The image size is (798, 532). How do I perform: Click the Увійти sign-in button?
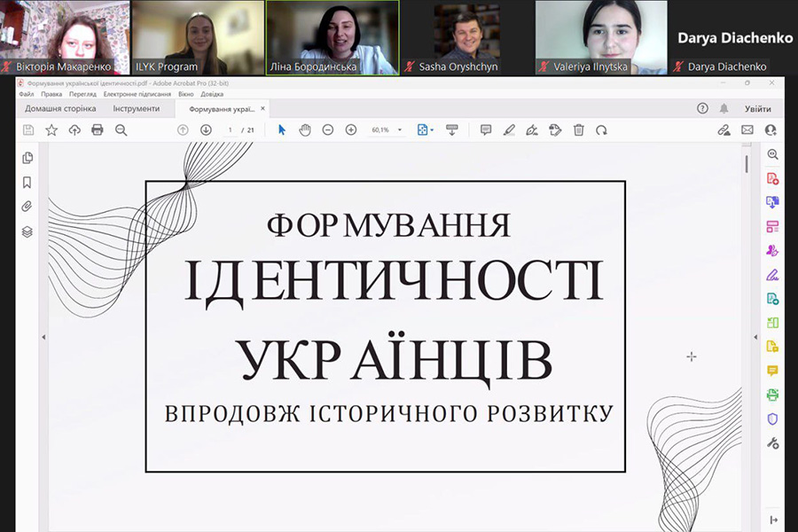[x=757, y=108]
